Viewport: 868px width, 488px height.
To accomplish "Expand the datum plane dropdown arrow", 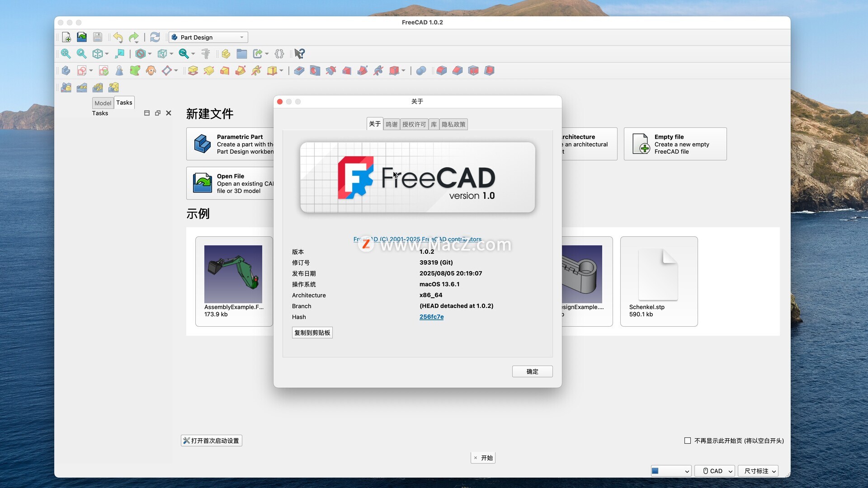I will point(176,70).
